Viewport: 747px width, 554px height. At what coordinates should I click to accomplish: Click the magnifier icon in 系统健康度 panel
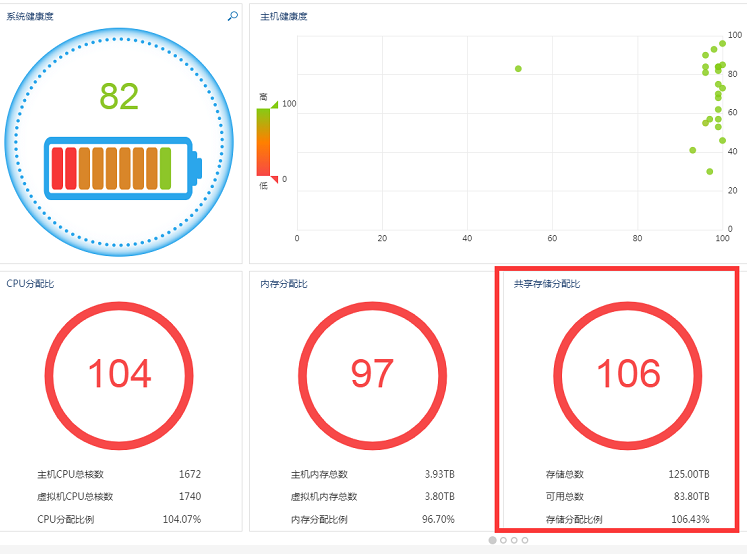tap(232, 16)
